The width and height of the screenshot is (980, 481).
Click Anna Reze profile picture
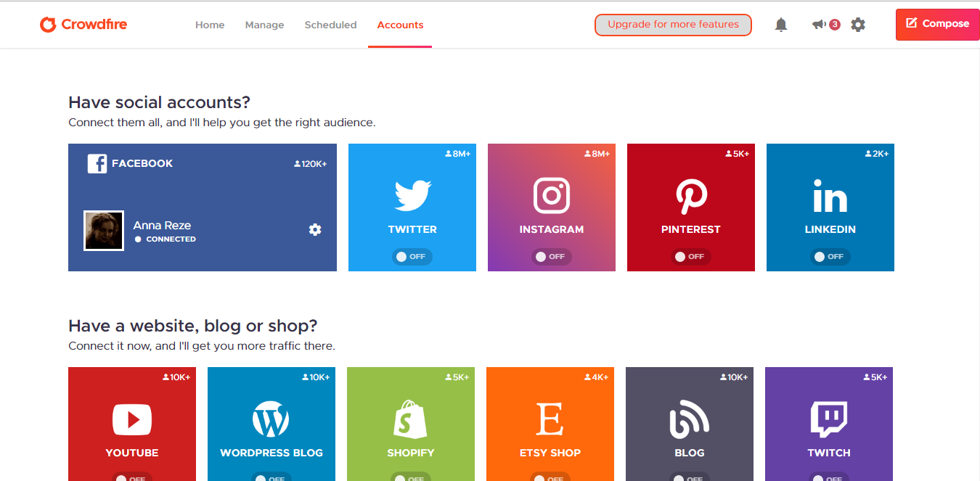(x=104, y=231)
